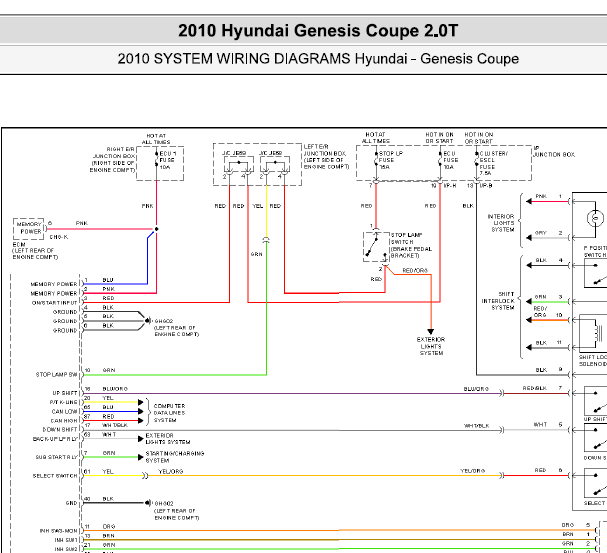Click the MEMORY POWER box in the ECM
Screen dimensions: 607x553
[x=29, y=228]
